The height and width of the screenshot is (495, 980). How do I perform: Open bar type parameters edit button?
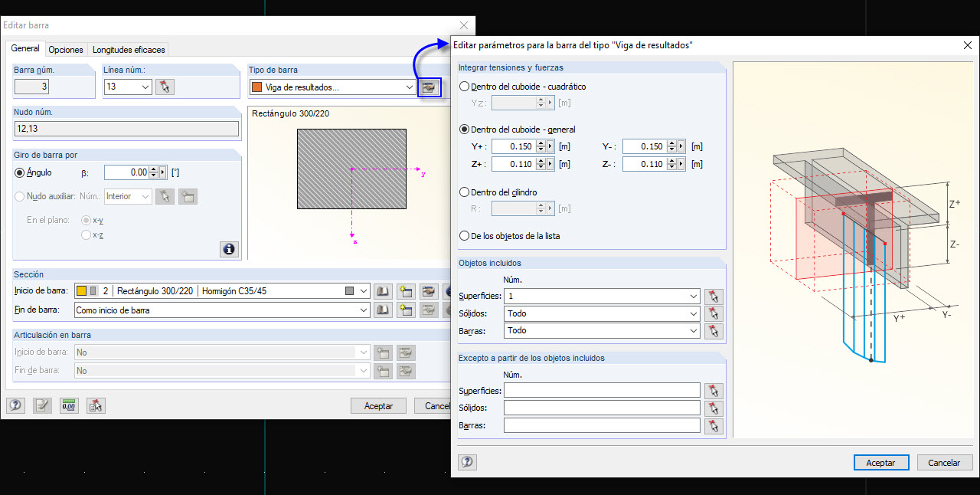click(x=429, y=87)
